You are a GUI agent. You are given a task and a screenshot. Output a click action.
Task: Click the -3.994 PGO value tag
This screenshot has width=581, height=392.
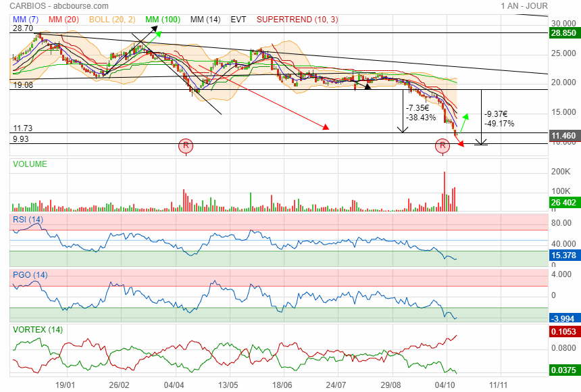coord(563,318)
